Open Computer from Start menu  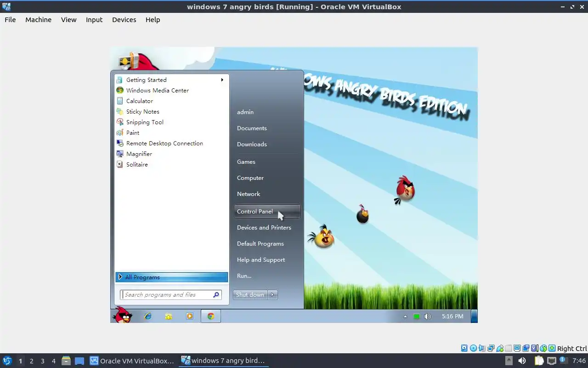coord(267,178)
